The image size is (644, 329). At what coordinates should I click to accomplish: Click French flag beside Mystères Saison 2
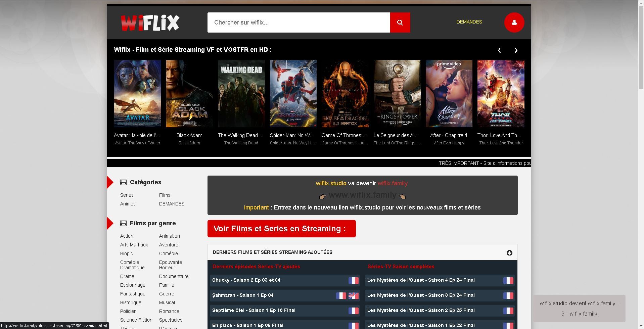[x=508, y=311]
